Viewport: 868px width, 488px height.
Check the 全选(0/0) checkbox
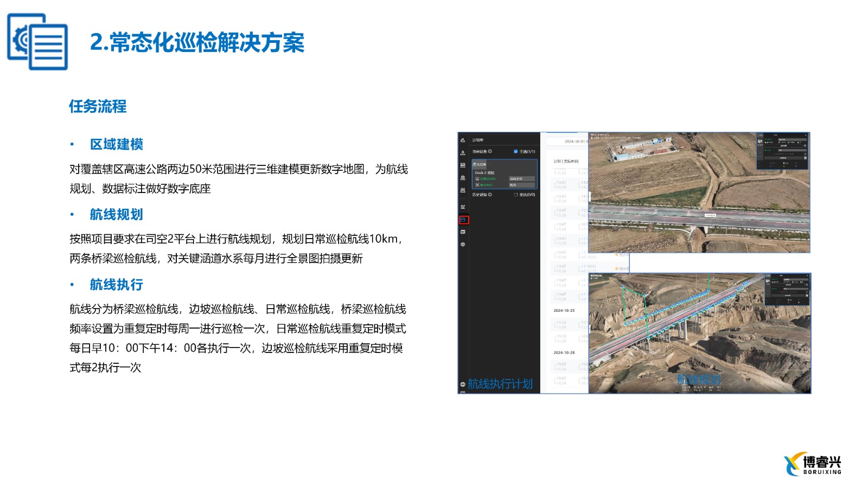tap(515, 195)
